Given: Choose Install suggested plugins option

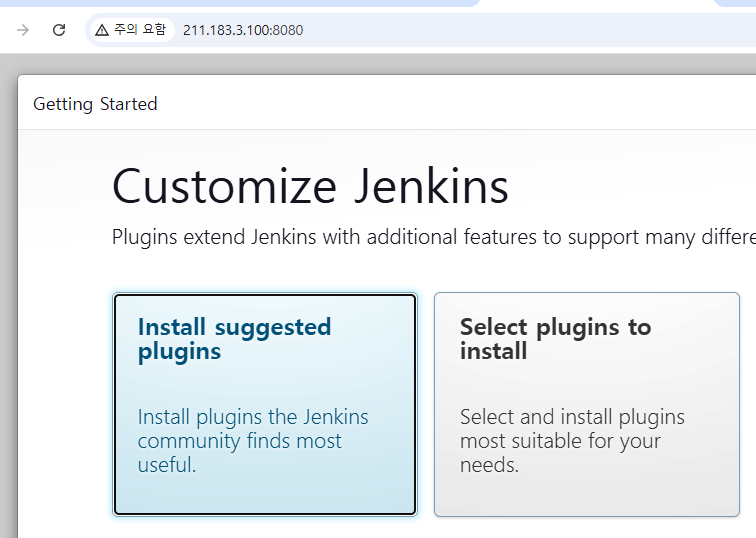Looking at the screenshot, I should pyautogui.click(x=265, y=404).
